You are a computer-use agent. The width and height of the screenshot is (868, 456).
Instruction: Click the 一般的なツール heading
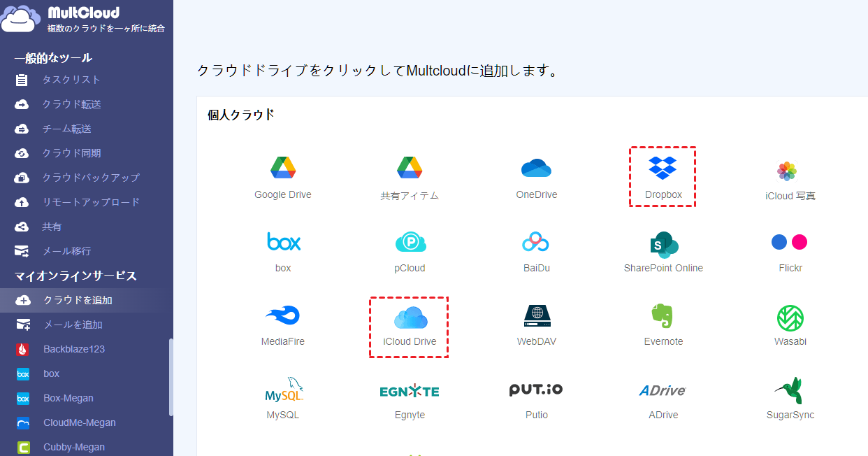coord(53,57)
